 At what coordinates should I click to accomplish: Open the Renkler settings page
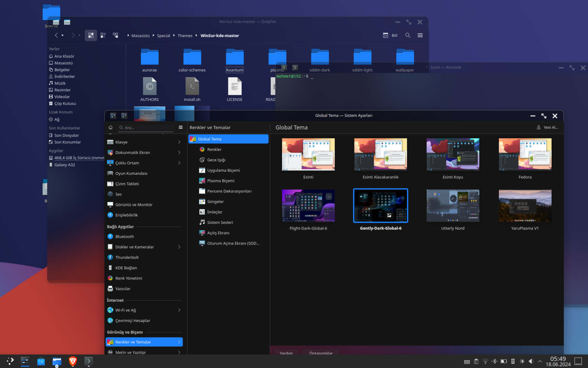pos(214,150)
